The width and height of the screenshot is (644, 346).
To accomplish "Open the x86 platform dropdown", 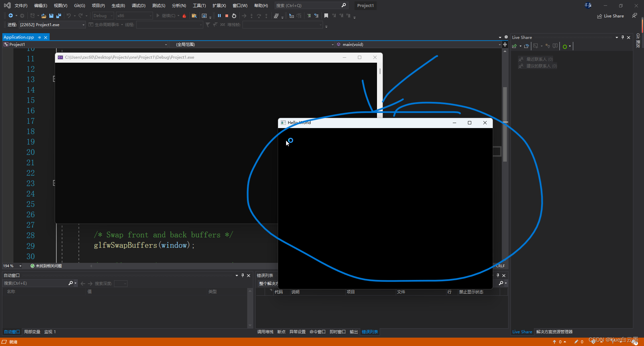I will (x=134, y=16).
